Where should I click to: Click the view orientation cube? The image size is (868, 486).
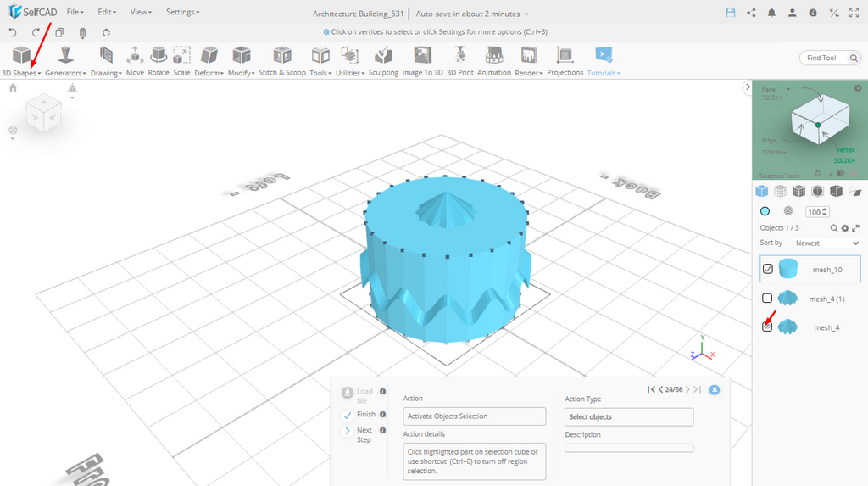(x=43, y=113)
